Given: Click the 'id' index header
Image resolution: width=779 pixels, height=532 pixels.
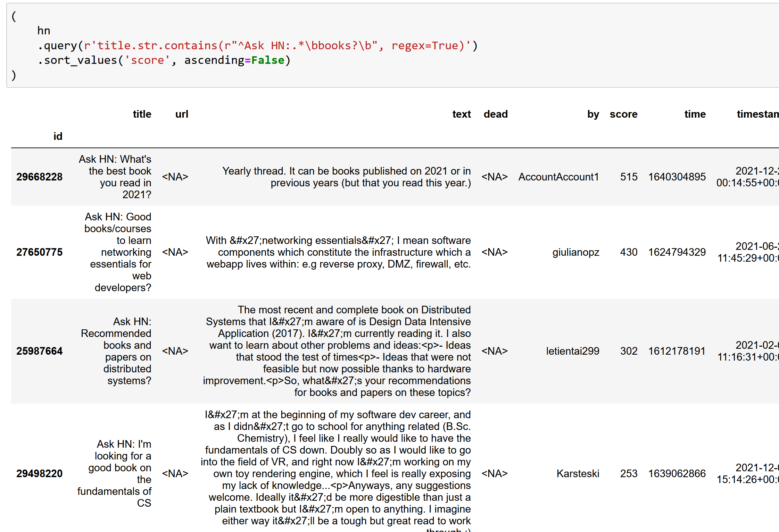Looking at the screenshot, I should pyautogui.click(x=58, y=136).
